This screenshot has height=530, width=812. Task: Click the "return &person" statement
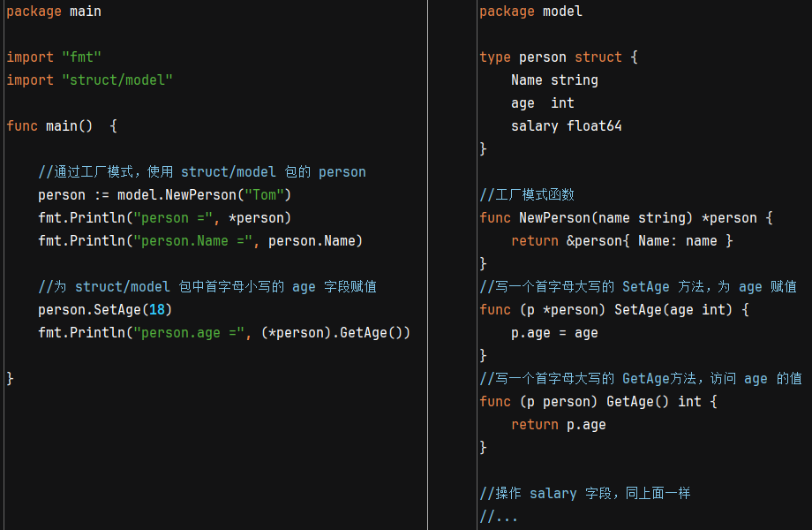pyautogui.click(x=621, y=241)
